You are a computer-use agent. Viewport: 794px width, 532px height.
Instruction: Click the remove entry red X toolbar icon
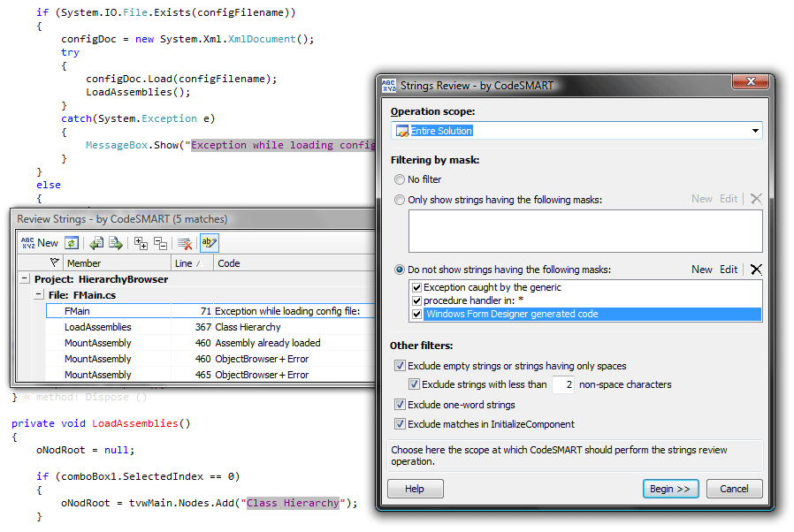click(185, 243)
